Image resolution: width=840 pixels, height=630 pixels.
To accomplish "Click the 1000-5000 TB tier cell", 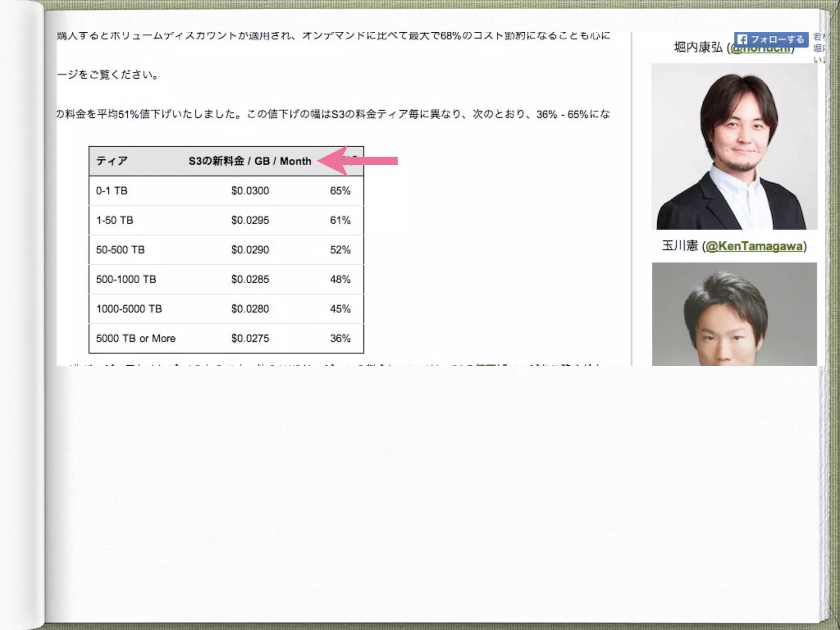I will [129, 309].
